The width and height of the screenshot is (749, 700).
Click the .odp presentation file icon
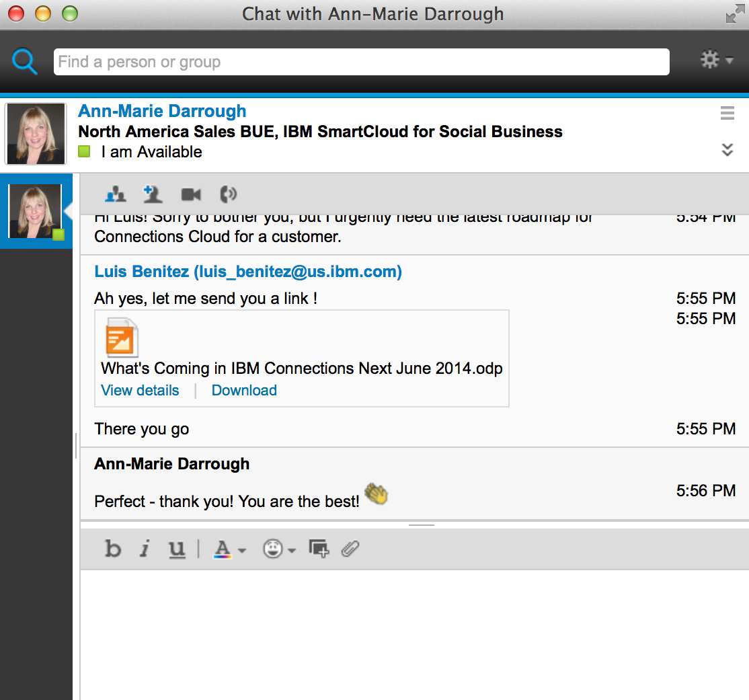coord(121,338)
